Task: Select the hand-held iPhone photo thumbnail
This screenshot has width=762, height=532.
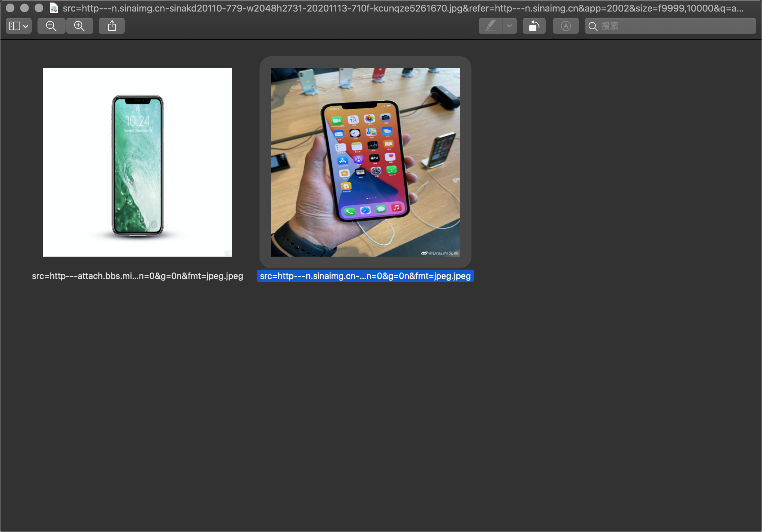Action: [365, 162]
